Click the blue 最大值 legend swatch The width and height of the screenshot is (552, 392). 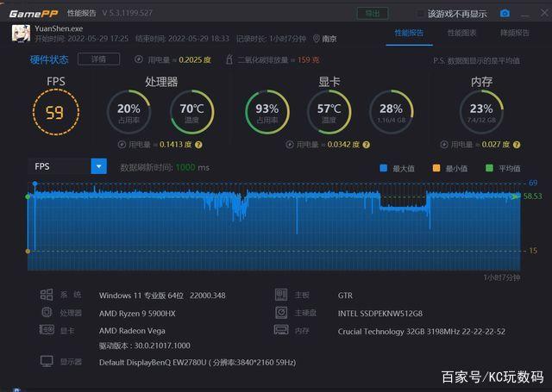point(384,168)
